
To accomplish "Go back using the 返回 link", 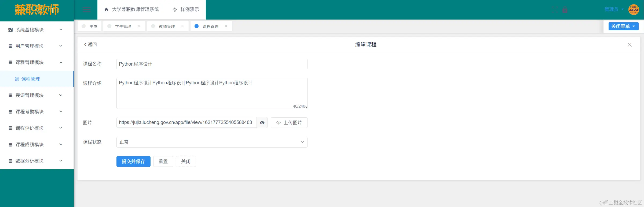I will (90, 44).
